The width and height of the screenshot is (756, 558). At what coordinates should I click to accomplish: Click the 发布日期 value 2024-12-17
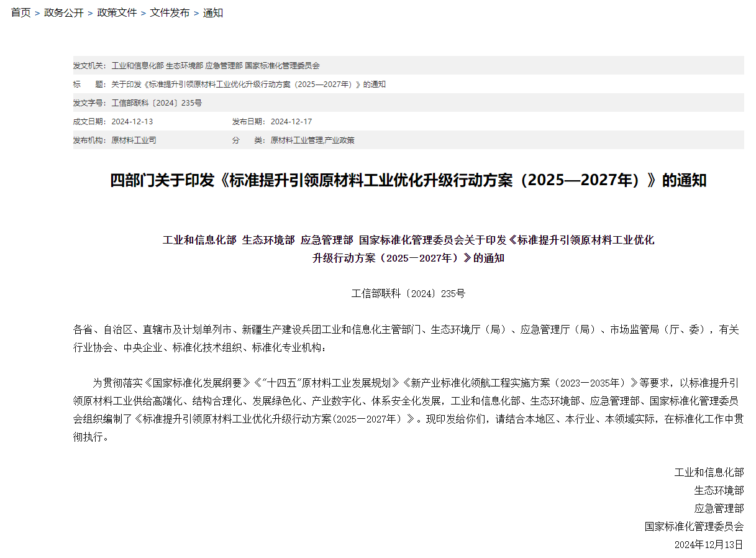coord(291,121)
